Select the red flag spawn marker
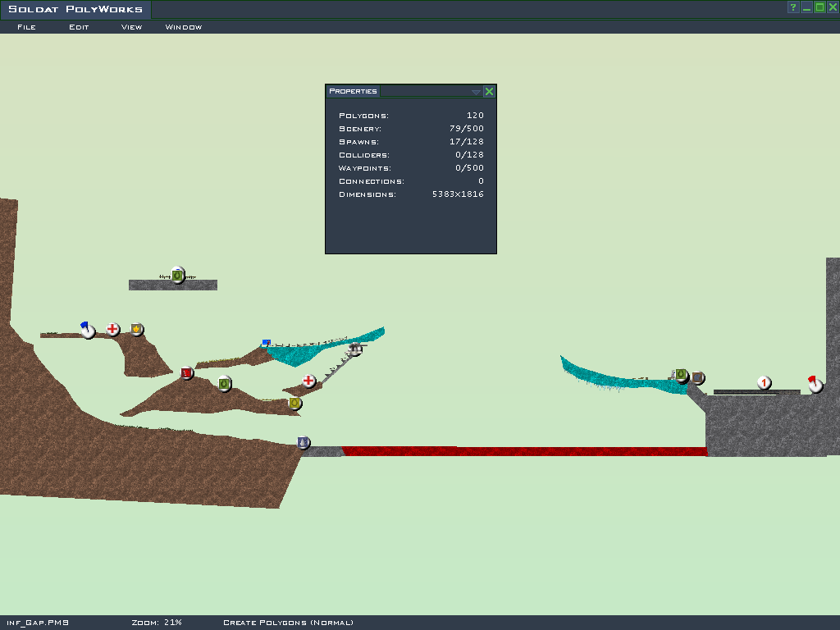Screen dimensions: 840x630 pos(815,385)
